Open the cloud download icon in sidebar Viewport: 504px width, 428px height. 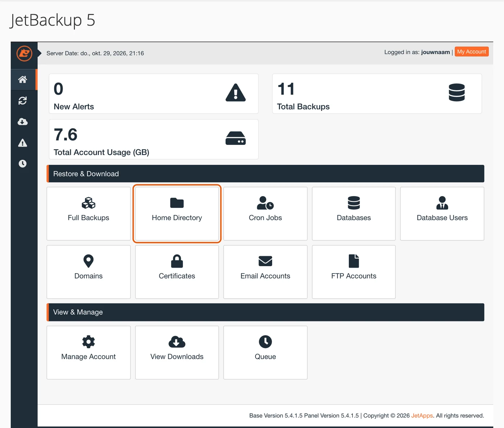23,122
